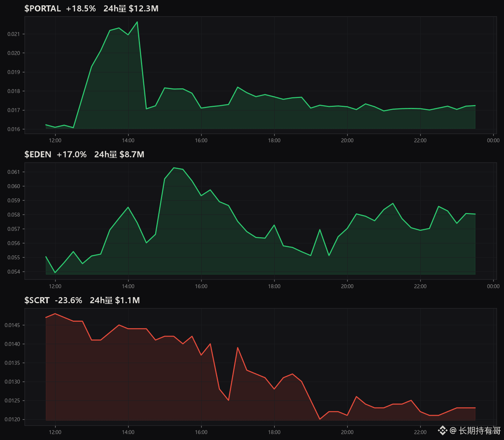Click the 0.0145 price axis label

click(x=12, y=325)
